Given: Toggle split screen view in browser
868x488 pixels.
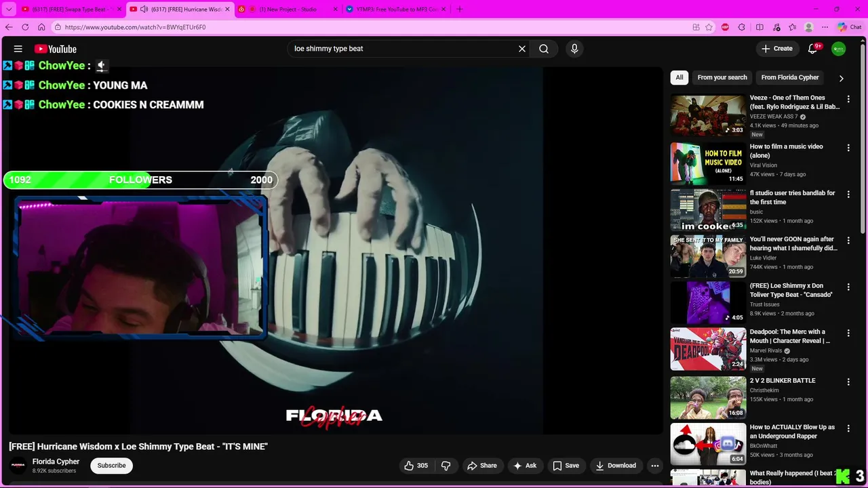Looking at the screenshot, I should 759,27.
